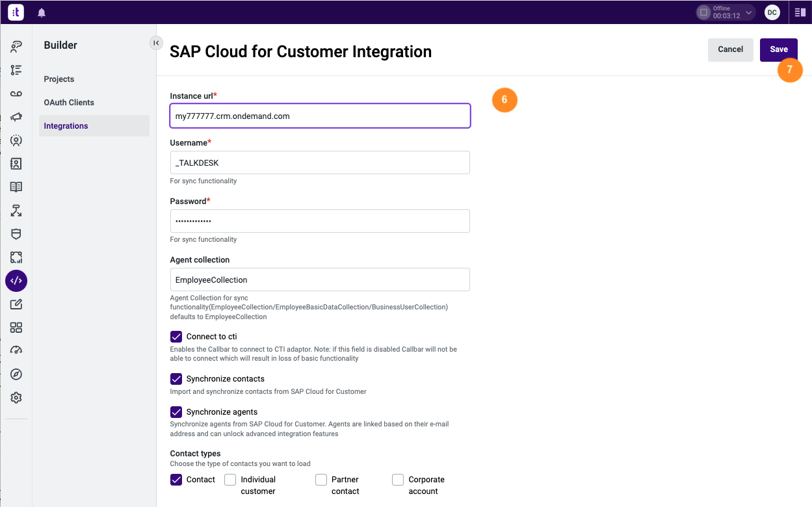This screenshot has height=507, width=812.
Task: Open the agent person circle icon
Action: (x=16, y=140)
